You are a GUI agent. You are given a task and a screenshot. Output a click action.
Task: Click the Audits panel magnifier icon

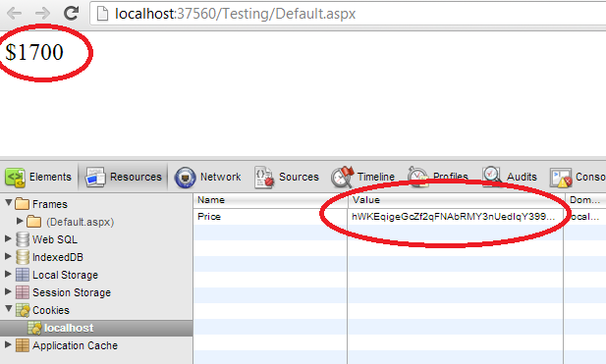pyautogui.click(x=492, y=177)
